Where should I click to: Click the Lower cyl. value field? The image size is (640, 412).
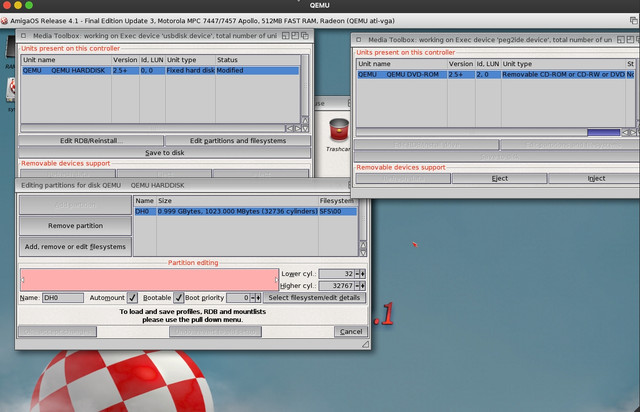(336, 274)
